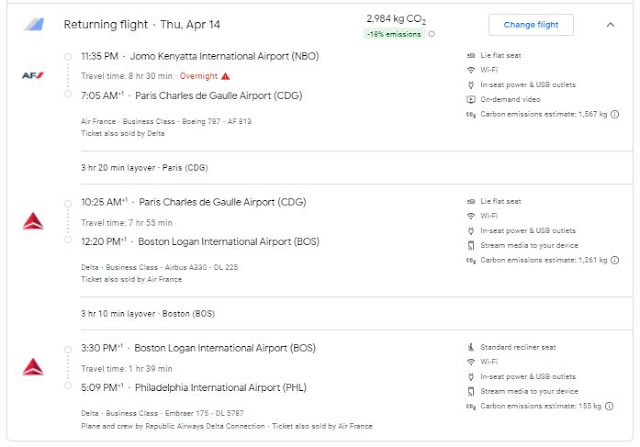Click the Air France airline logo

(x=33, y=76)
